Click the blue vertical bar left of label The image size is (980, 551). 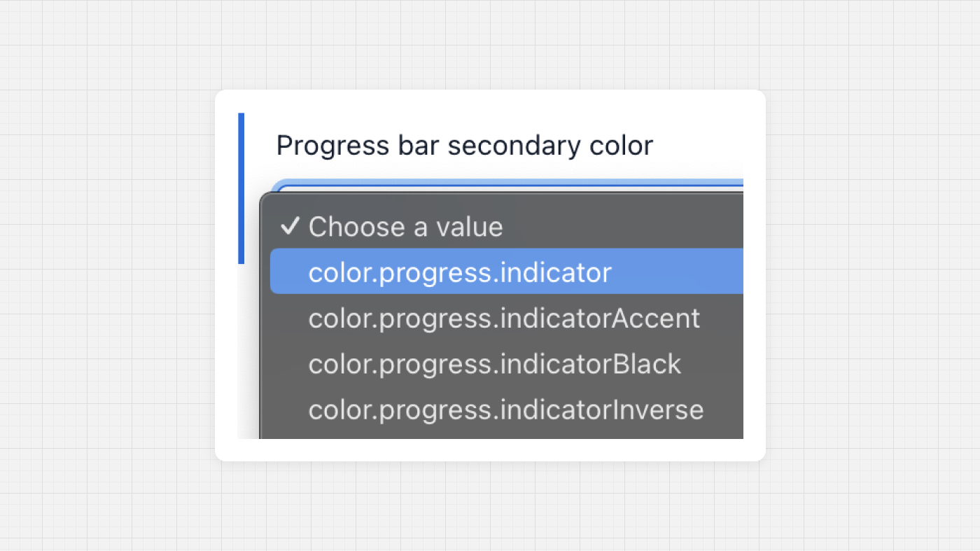(x=241, y=188)
